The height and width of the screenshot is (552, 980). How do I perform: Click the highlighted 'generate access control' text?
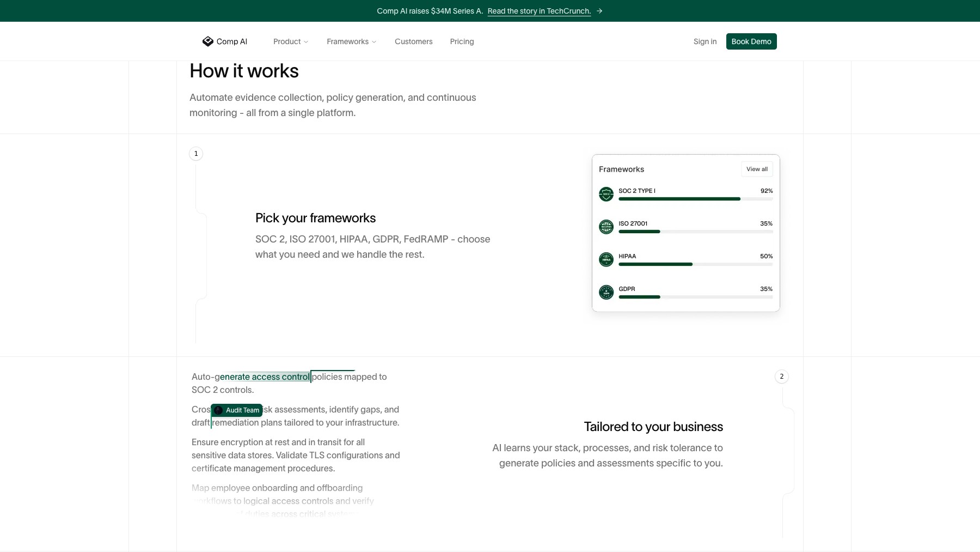point(265,377)
